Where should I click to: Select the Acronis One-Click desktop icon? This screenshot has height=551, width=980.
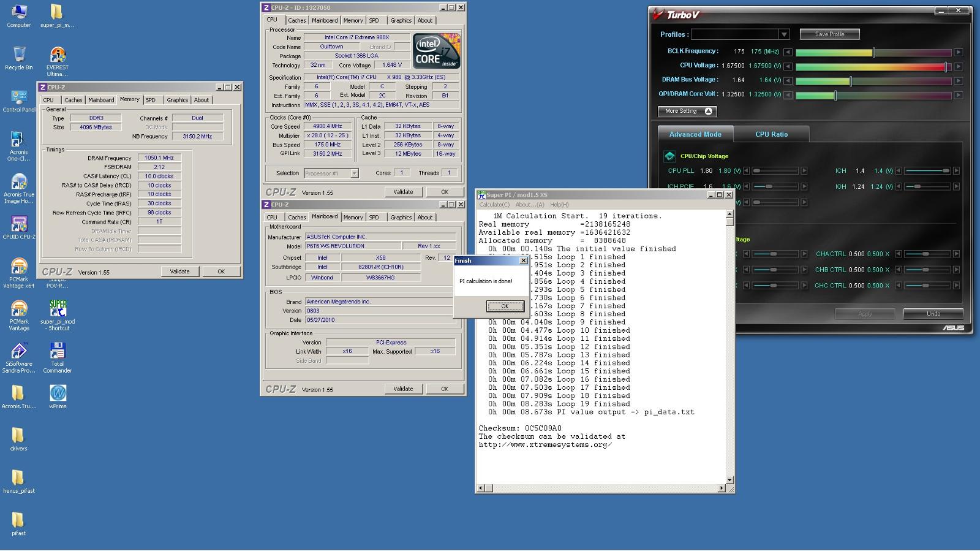(x=18, y=146)
